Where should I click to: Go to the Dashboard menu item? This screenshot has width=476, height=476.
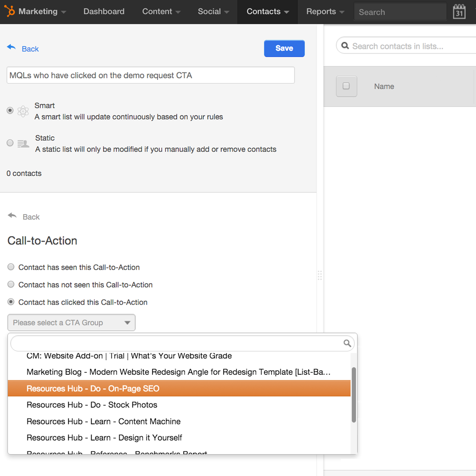(x=104, y=12)
